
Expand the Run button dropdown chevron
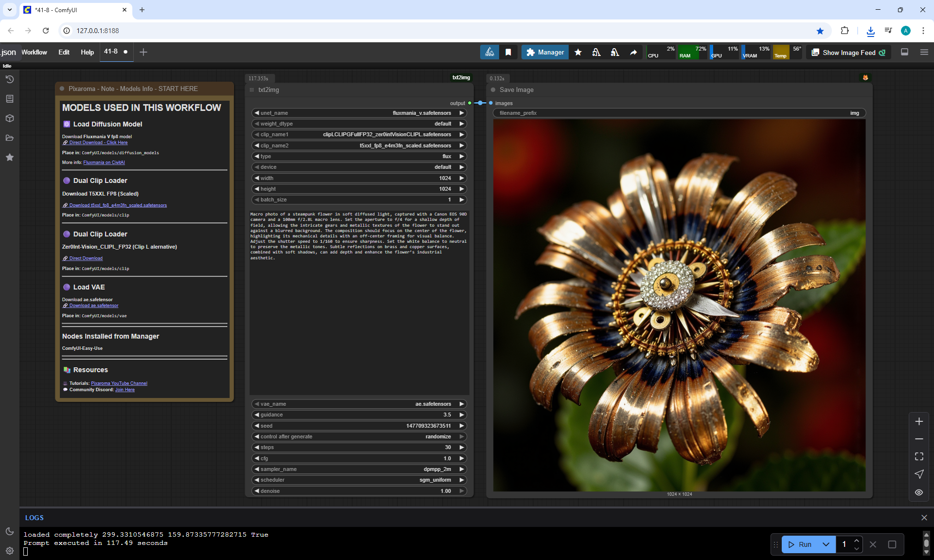[826, 544]
